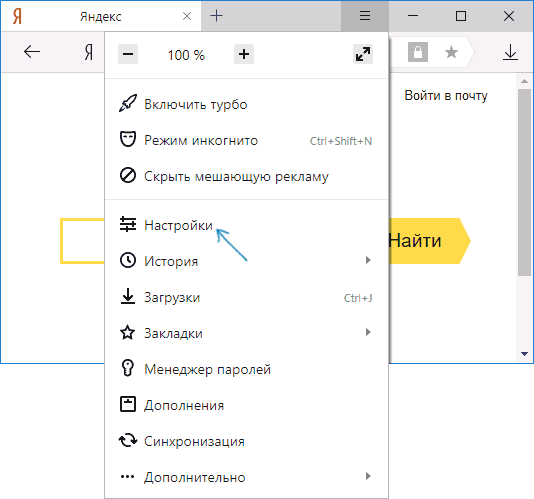This screenshot has height=499, width=534.
Task: Click the page vertical scrollbar thumb
Action: coord(524,183)
